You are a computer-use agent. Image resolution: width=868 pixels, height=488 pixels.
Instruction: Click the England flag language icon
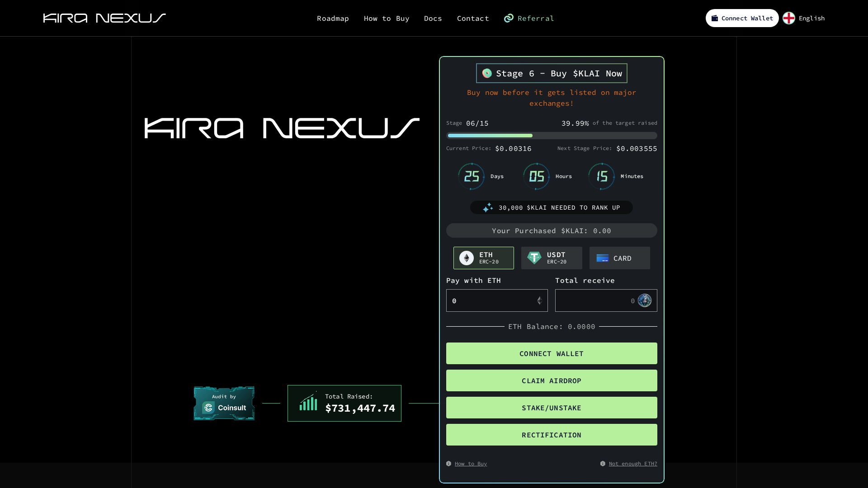tap(789, 18)
